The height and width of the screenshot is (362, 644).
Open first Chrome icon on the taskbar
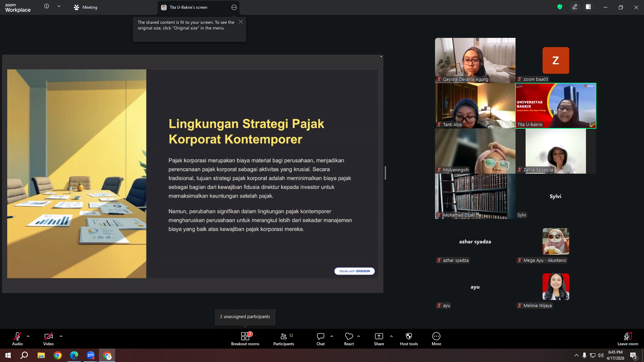58,355
